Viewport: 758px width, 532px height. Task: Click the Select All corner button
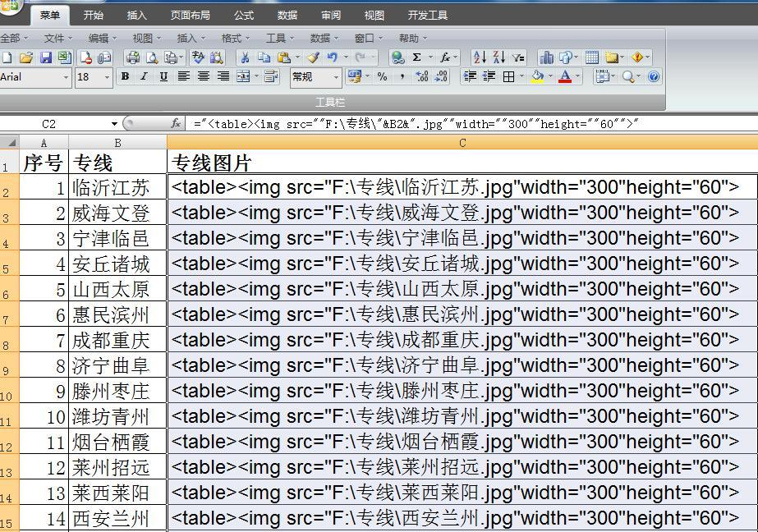pos(10,143)
